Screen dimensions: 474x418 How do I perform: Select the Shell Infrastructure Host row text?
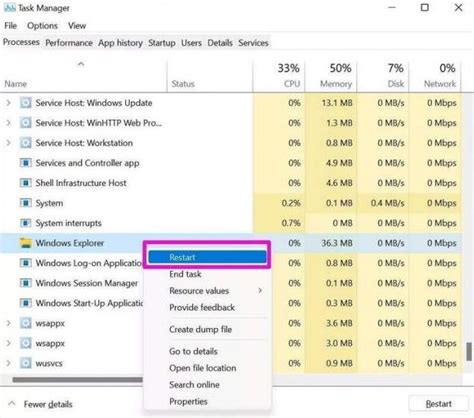[x=81, y=183]
